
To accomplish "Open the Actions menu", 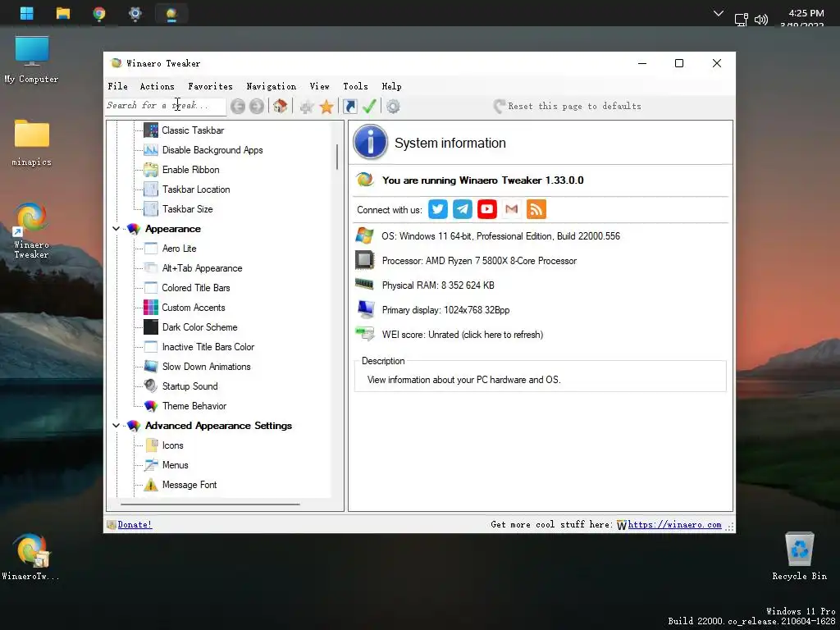I will pos(157,86).
